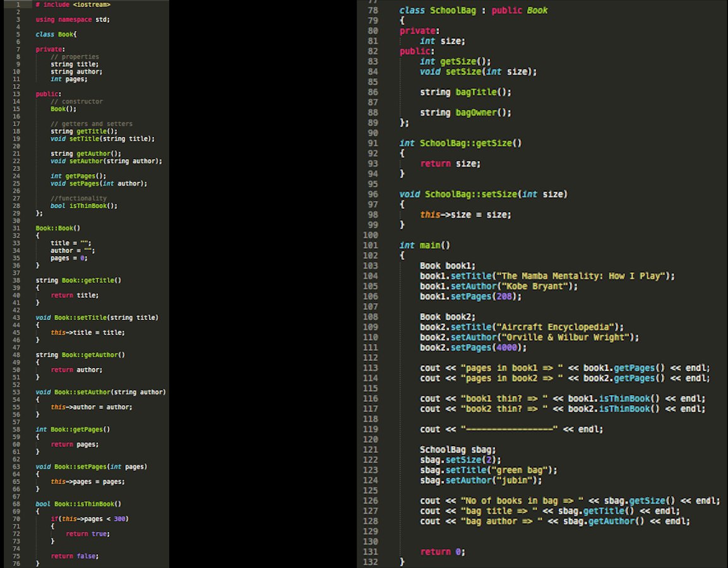This screenshot has width=728, height=568.
Task: Click the '// properties' comment
Action: tap(75, 57)
